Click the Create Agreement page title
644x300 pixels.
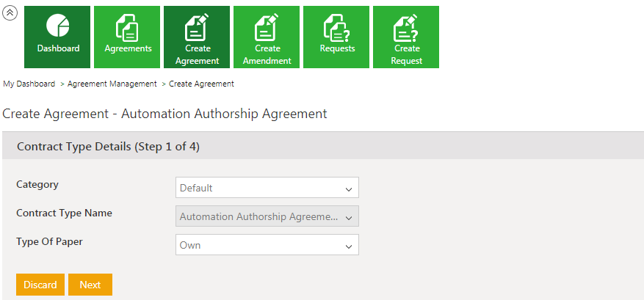click(x=164, y=114)
